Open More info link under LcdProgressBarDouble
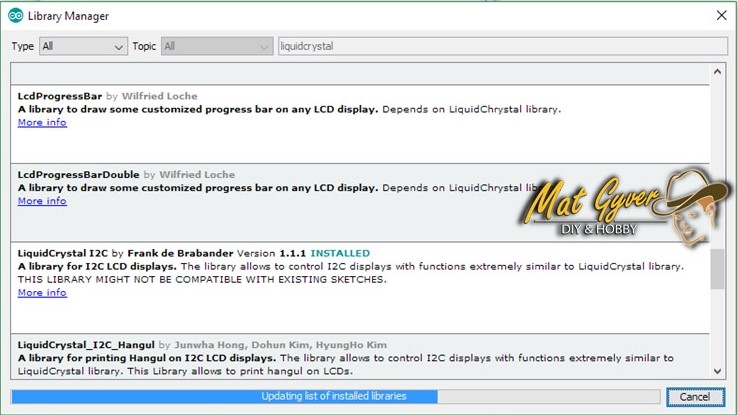This screenshot has width=738, height=415. tap(42, 201)
